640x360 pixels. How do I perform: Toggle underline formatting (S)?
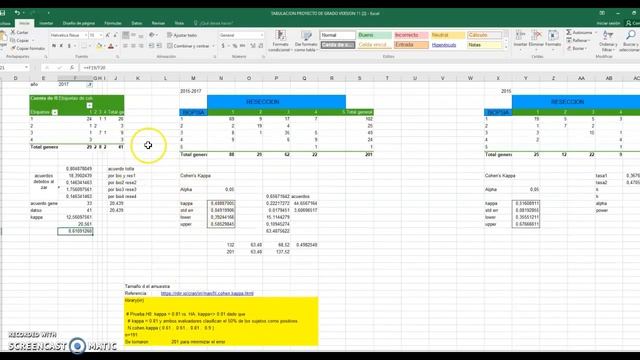[69, 46]
